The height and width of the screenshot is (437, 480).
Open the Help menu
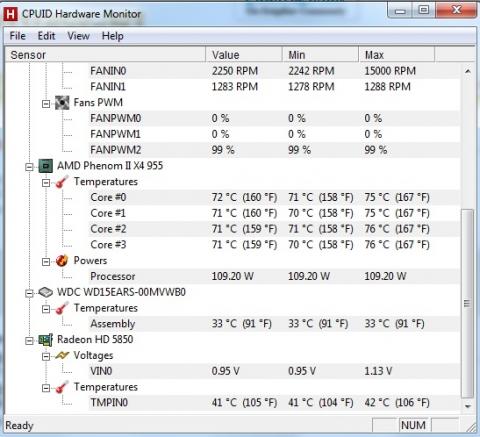112,36
